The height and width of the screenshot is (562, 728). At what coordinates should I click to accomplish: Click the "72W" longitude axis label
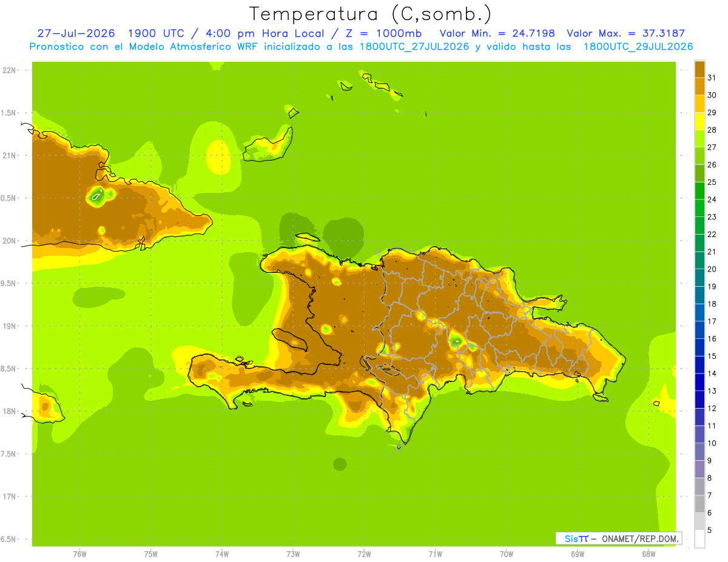364,554
